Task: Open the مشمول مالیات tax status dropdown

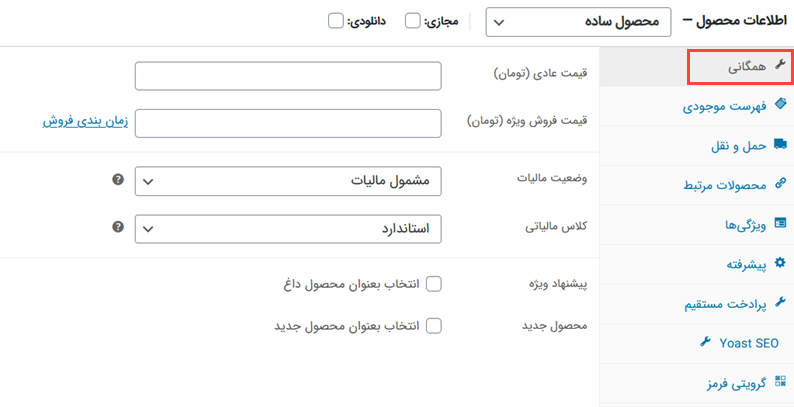Action: [x=288, y=181]
